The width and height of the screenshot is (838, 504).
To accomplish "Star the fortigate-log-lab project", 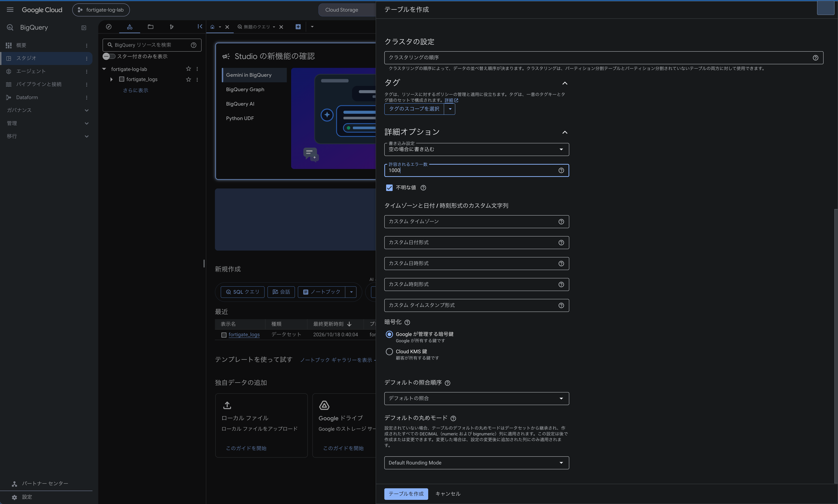I will pos(189,69).
